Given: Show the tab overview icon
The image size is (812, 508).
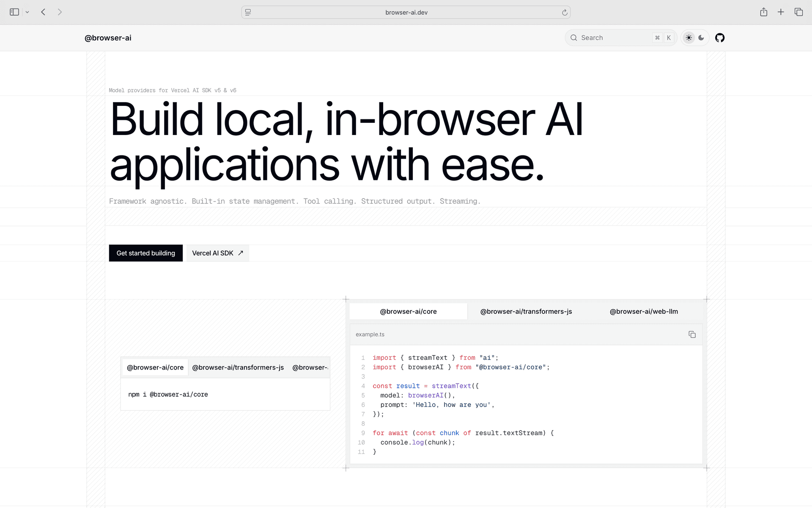Looking at the screenshot, I should pyautogui.click(x=798, y=12).
